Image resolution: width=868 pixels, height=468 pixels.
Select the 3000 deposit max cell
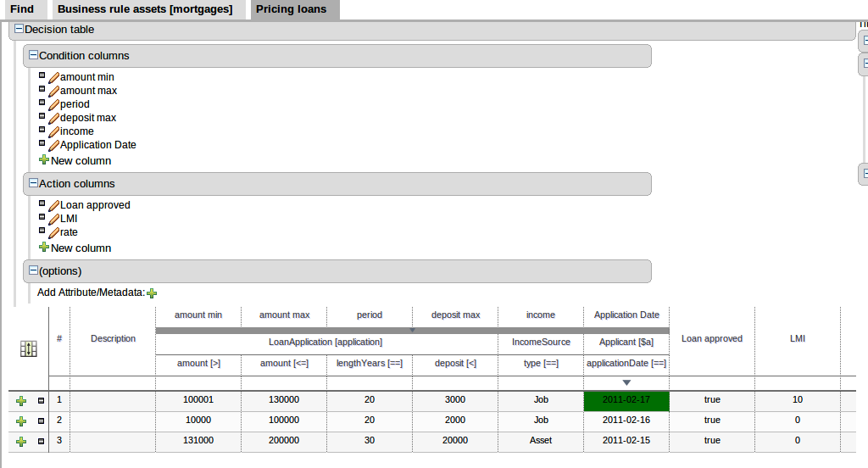click(455, 401)
